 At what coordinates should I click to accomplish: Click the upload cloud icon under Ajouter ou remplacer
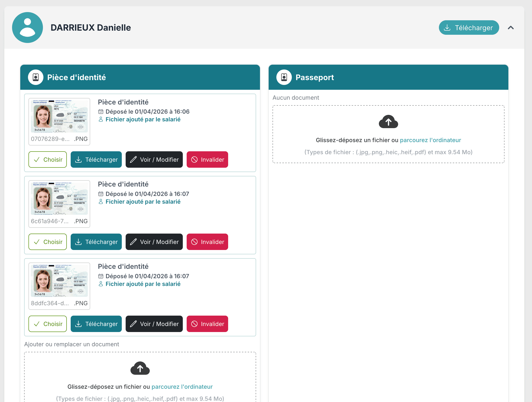140,368
